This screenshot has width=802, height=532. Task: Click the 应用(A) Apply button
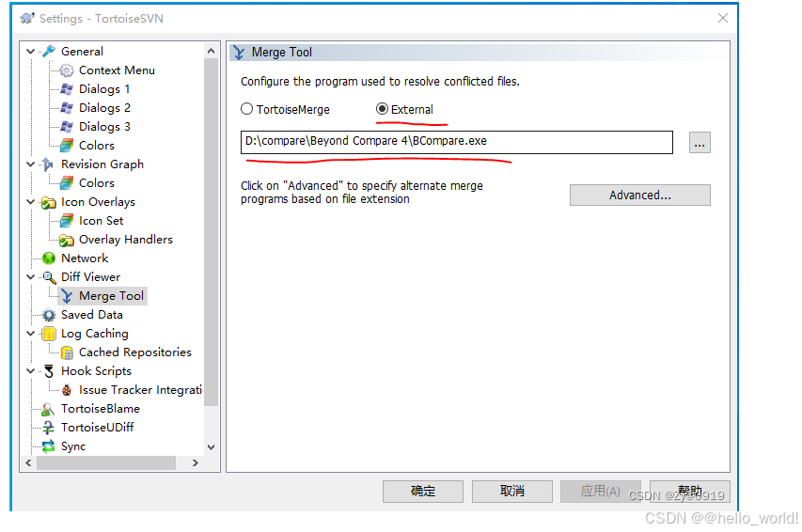click(601, 492)
